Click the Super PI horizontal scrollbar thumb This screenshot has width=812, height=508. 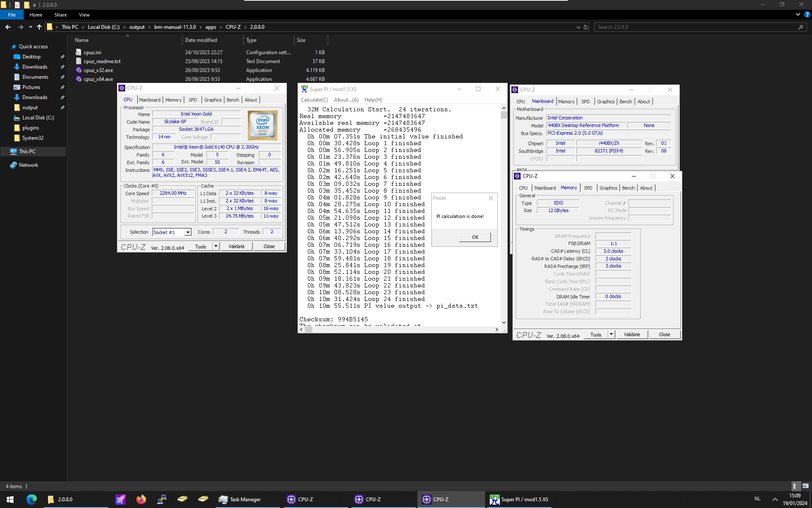(x=308, y=329)
